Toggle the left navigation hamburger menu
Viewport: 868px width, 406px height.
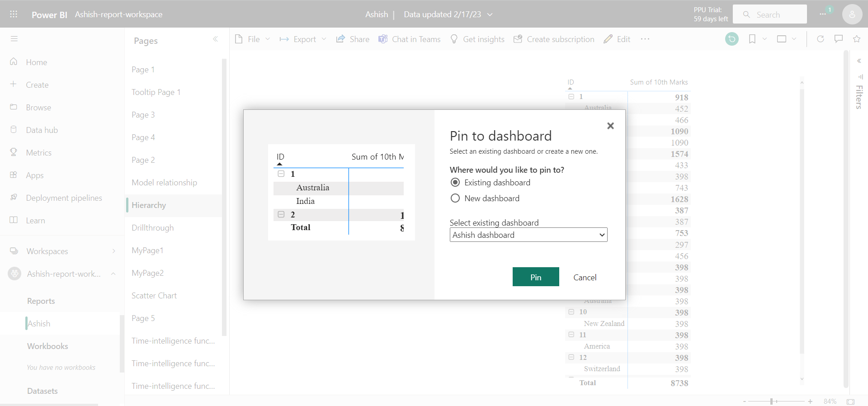[14, 39]
